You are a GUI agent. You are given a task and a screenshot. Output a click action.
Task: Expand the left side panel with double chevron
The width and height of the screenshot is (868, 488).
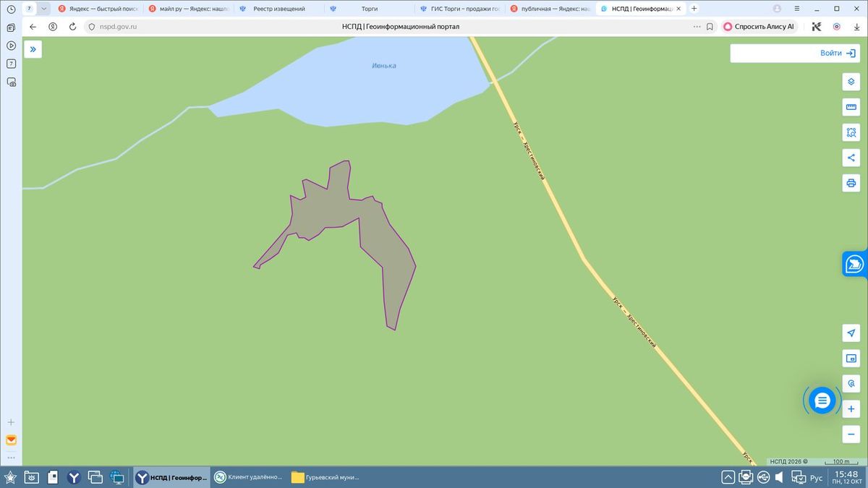(33, 49)
